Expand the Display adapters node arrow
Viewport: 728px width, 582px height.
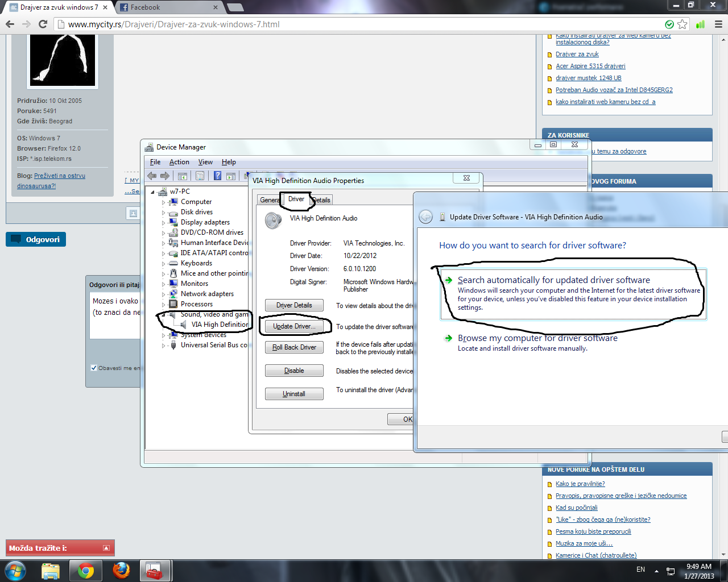point(163,223)
